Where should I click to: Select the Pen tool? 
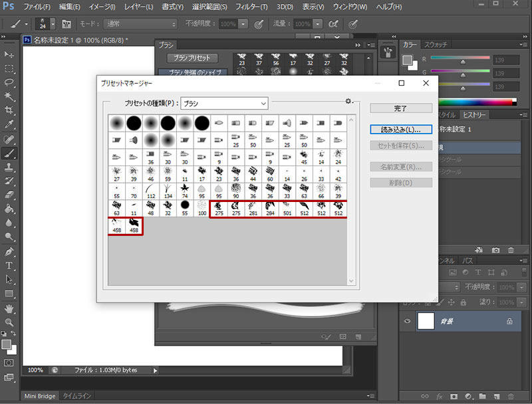9,252
